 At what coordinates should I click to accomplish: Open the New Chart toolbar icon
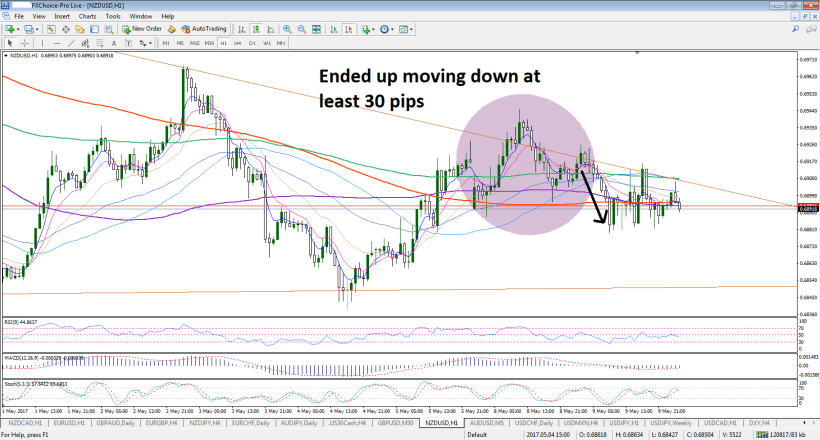[x=10, y=29]
